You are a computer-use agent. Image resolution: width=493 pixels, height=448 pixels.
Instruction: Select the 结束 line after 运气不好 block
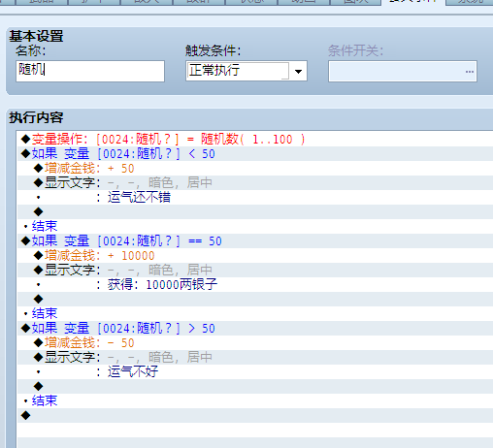[255, 401]
